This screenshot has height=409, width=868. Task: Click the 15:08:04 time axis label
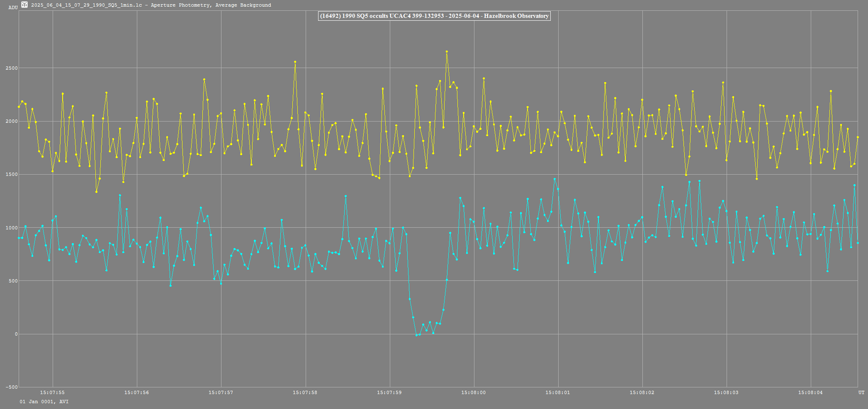tap(810, 392)
